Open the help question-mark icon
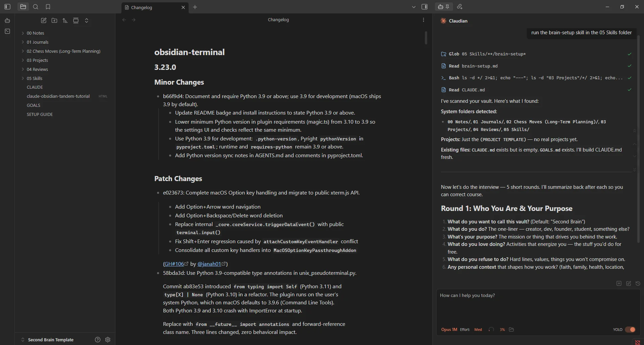The image size is (644, 345). pyautogui.click(x=98, y=340)
